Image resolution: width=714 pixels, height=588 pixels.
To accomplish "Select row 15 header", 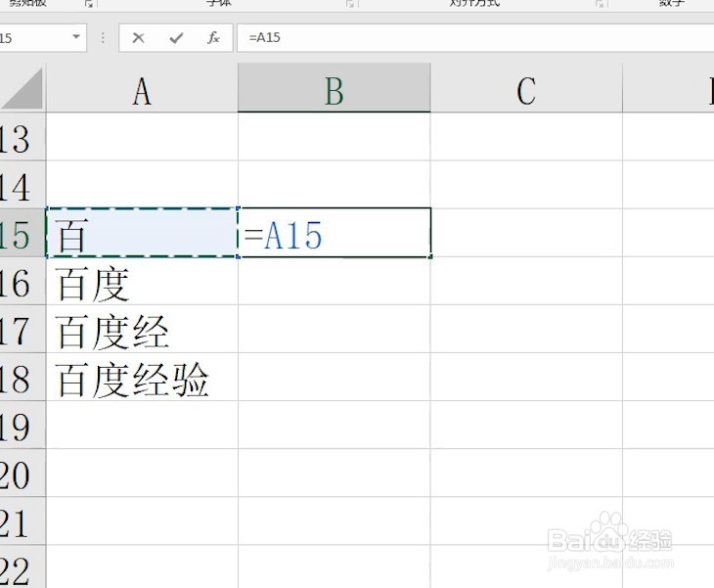I will coord(22,233).
